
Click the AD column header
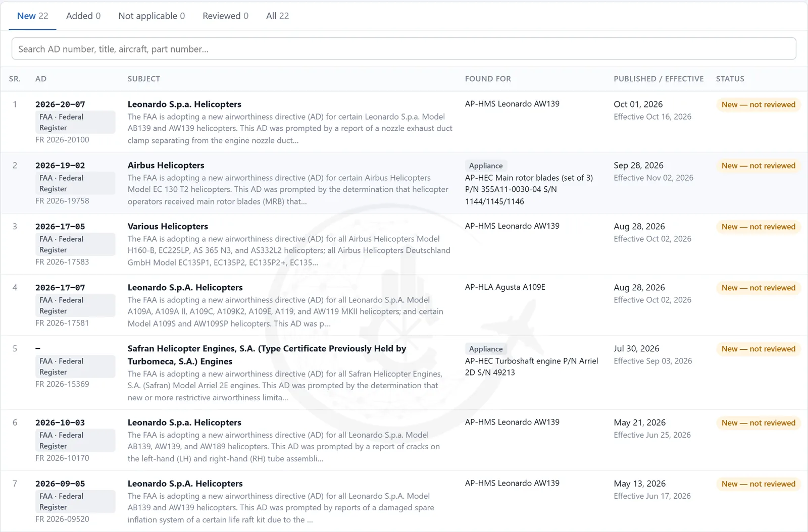(x=41, y=79)
